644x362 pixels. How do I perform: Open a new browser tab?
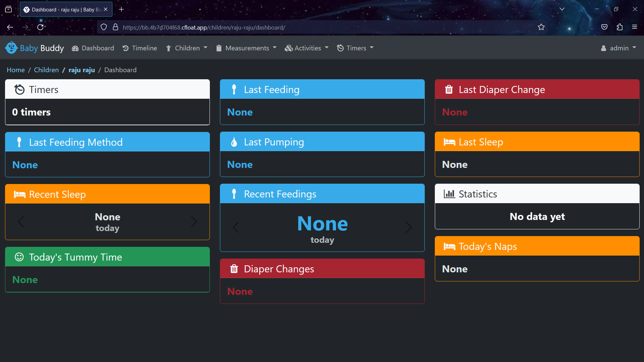[x=122, y=9]
